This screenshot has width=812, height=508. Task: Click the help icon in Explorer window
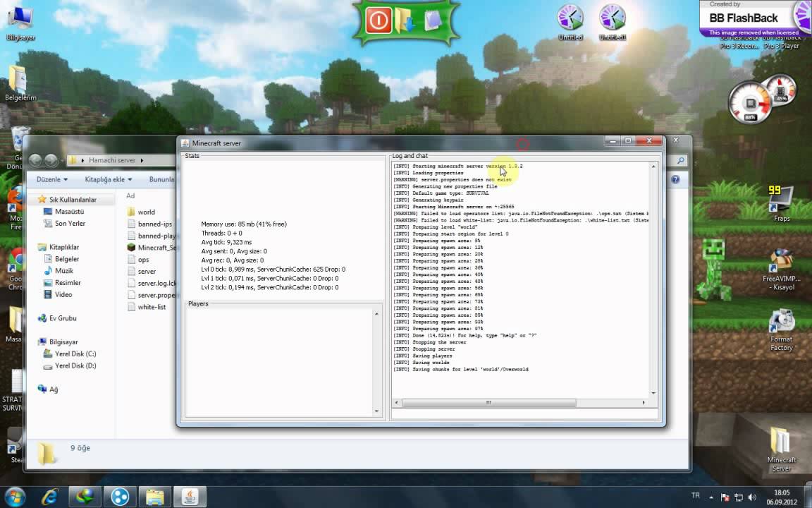tap(675, 179)
